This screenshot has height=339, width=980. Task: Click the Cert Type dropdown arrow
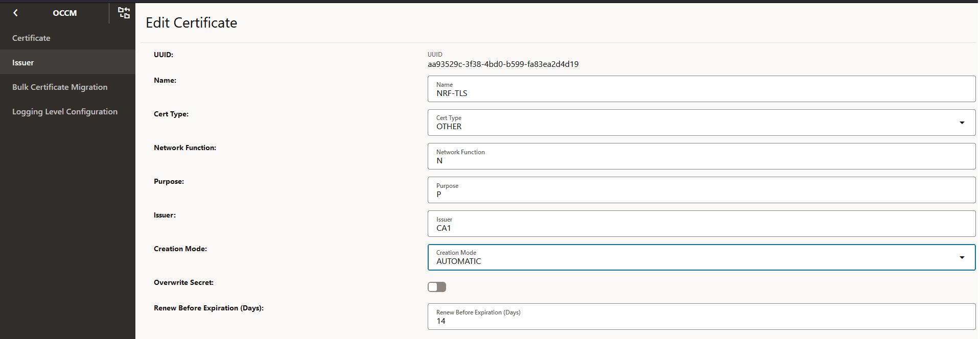(962, 123)
